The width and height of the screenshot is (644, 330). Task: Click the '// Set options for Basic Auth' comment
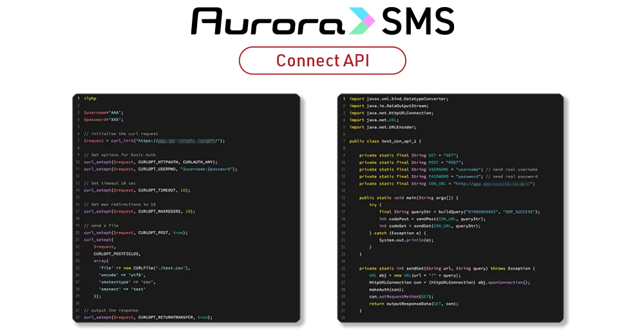120,155
